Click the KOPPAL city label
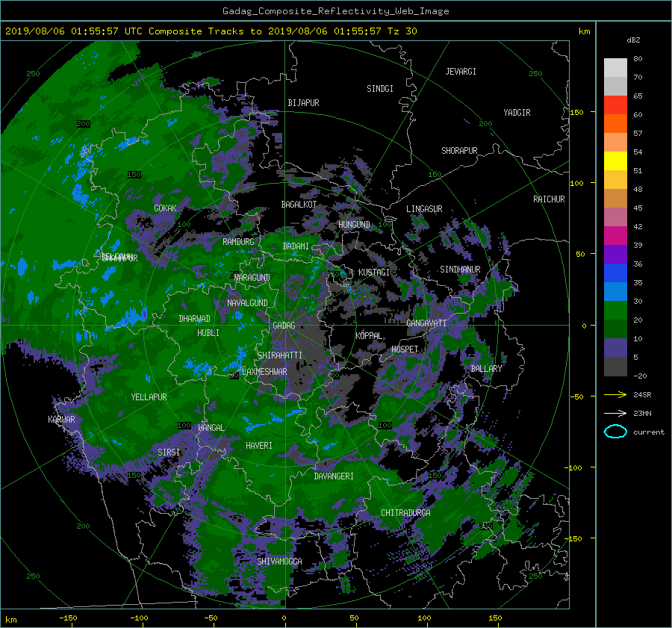This screenshot has width=672, height=628. click(369, 335)
